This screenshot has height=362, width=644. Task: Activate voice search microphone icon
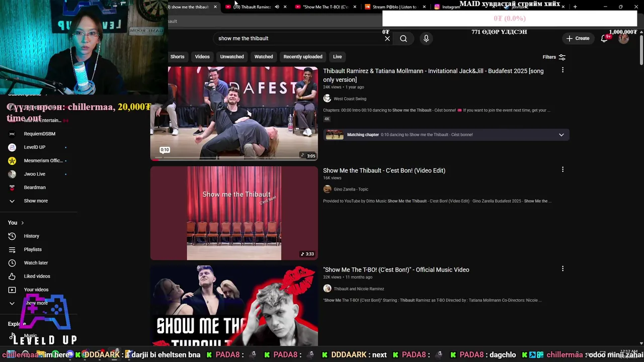(x=426, y=38)
